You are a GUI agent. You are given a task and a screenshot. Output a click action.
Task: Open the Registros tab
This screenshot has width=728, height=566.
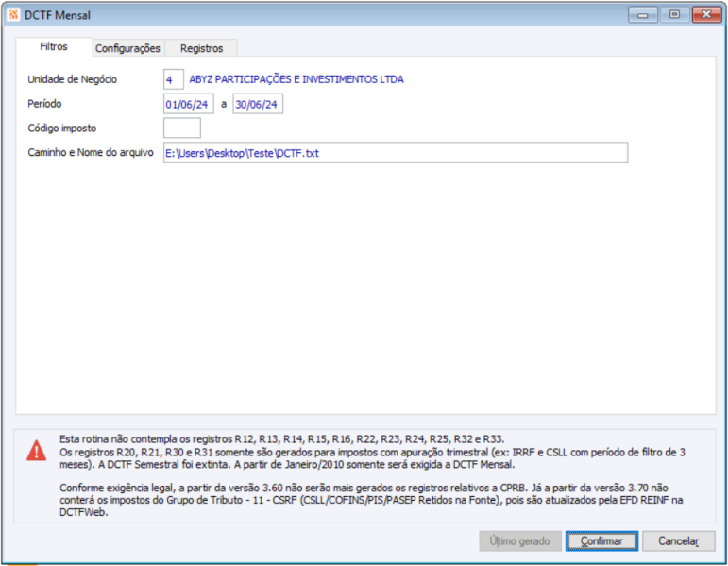(201, 48)
